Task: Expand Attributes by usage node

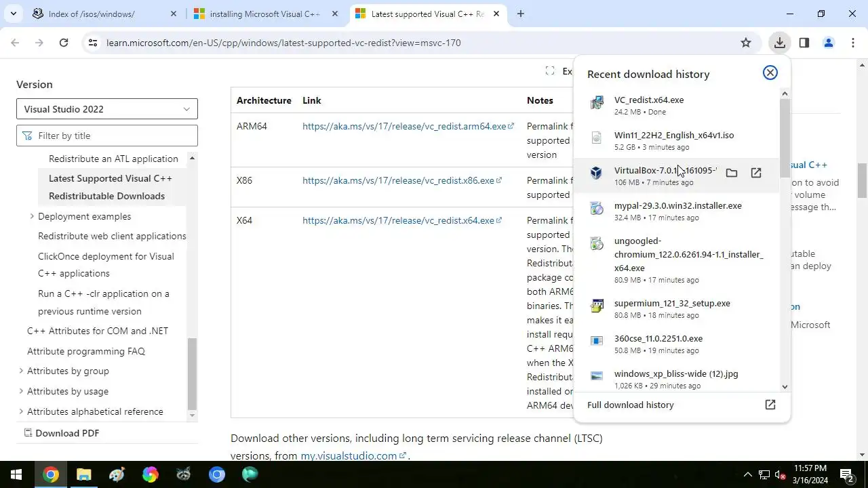Action: pyautogui.click(x=21, y=391)
